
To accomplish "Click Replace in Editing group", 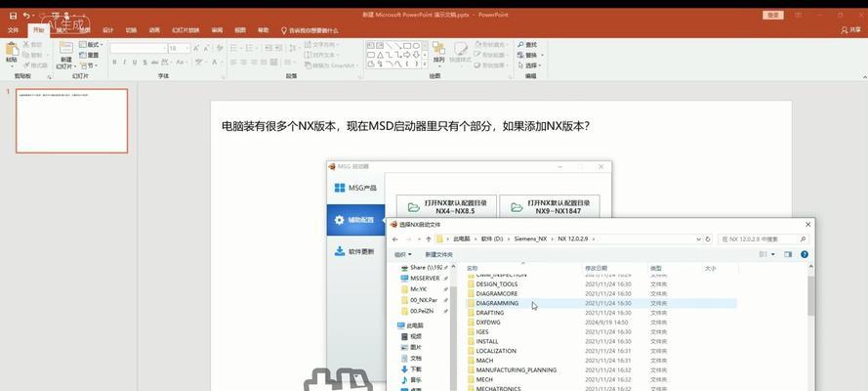I will coord(530,55).
